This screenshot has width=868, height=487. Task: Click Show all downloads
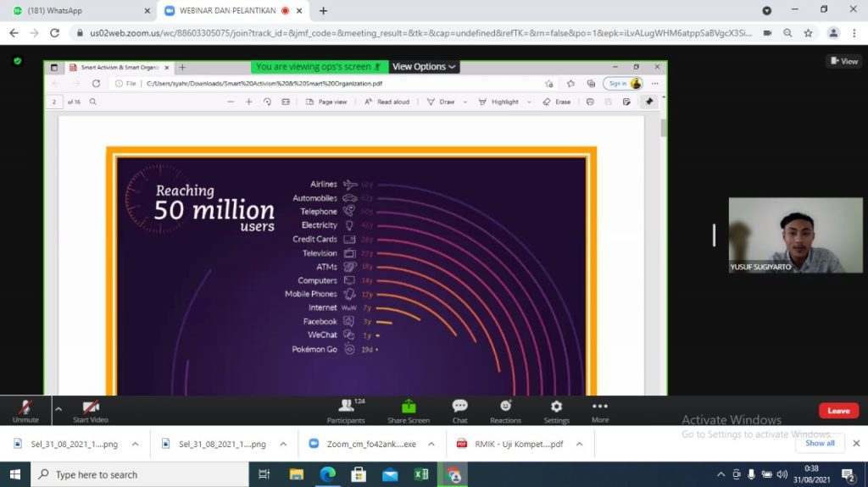click(820, 443)
